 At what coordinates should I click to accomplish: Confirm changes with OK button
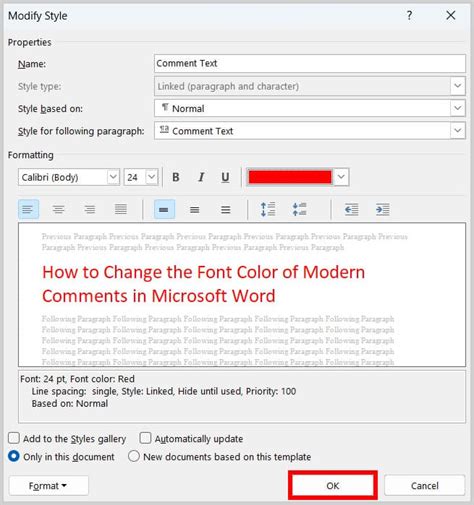click(x=333, y=485)
